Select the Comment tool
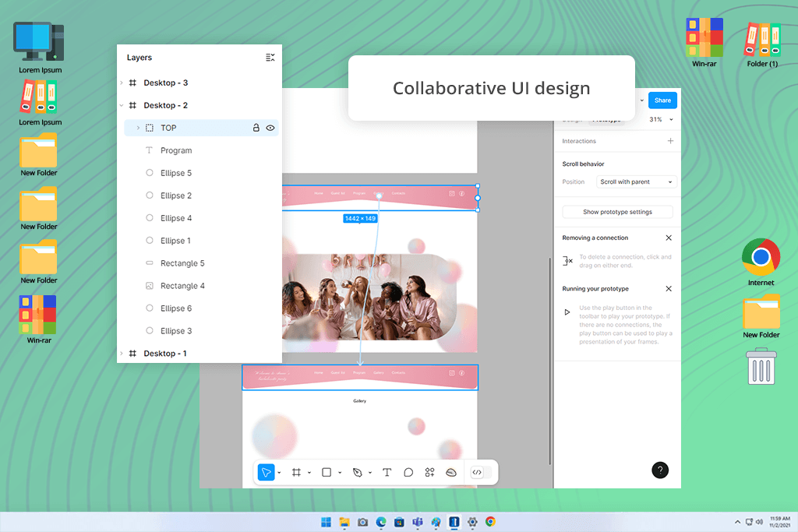Viewport: 798px width, 532px height. tap(408, 473)
